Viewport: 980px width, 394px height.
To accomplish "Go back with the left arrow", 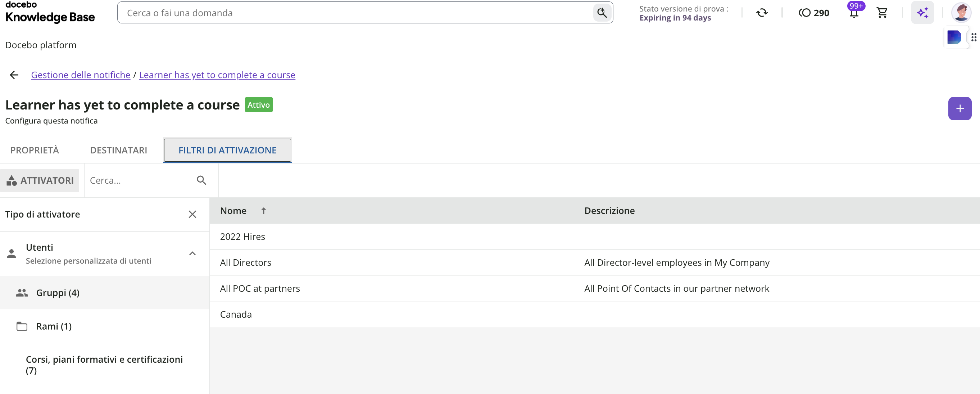I will [14, 75].
